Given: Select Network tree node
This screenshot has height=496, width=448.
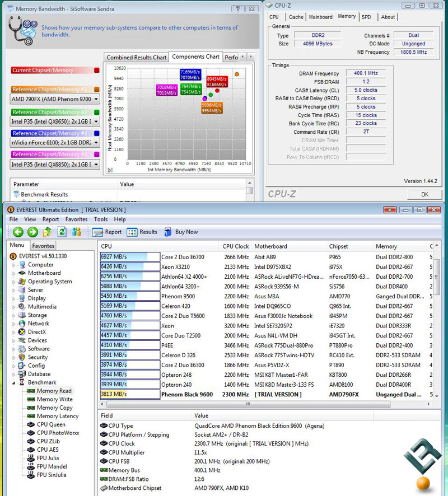Looking at the screenshot, I should (x=39, y=323).
